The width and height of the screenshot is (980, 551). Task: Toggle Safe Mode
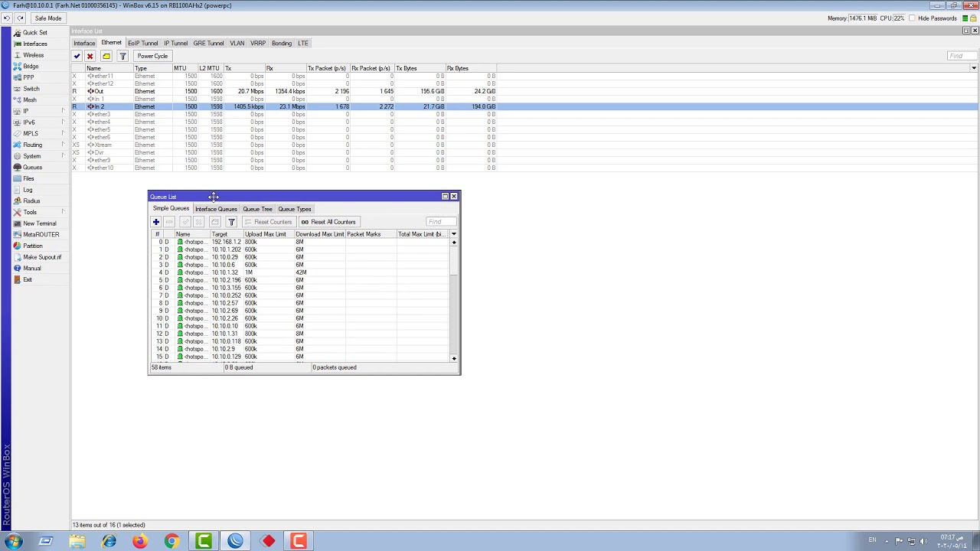pos(47,18)
